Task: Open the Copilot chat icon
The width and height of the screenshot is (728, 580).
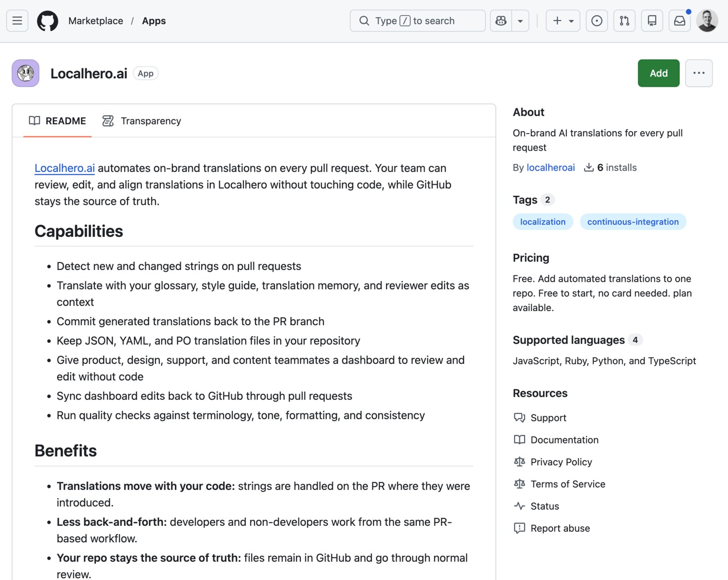Action: (501, 21)
